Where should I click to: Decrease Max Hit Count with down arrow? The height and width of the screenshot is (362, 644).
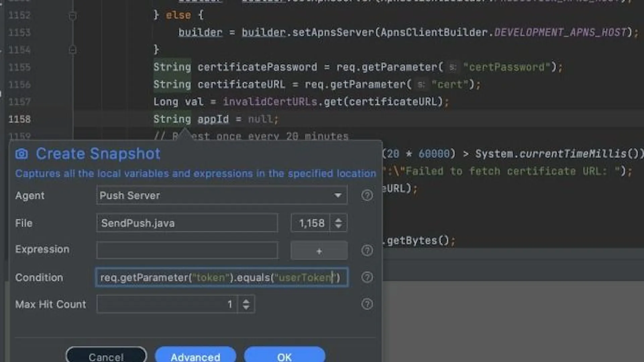tap(246, 308)
